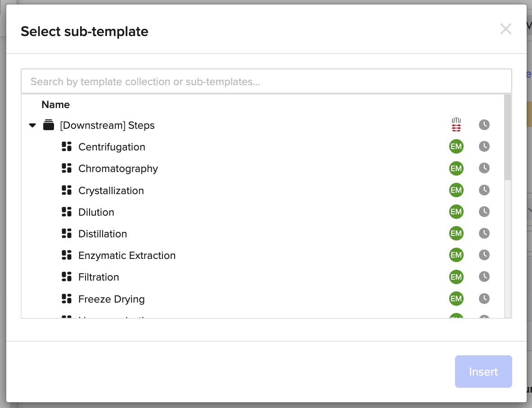The height and width of the screenshot is (408, 532).
Task: Select the Centrifugation sub-template
Action: pos(112,147)
